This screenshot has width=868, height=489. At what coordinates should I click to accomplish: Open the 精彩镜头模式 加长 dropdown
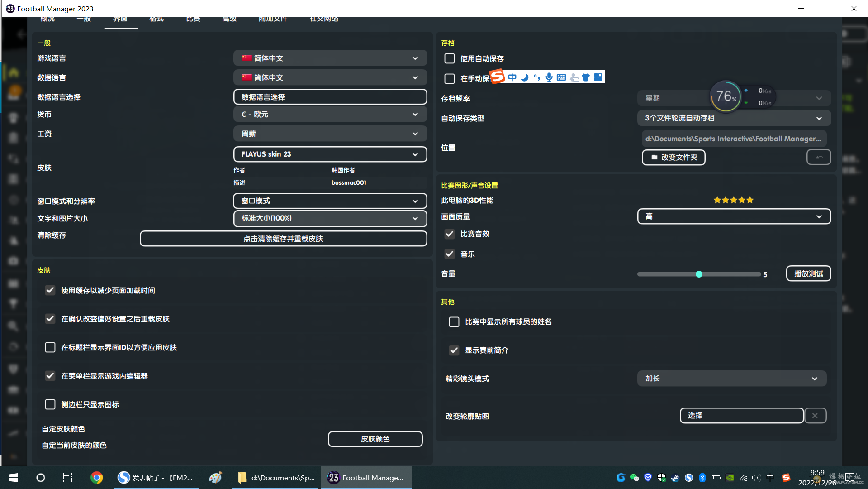tap(732, 379)
